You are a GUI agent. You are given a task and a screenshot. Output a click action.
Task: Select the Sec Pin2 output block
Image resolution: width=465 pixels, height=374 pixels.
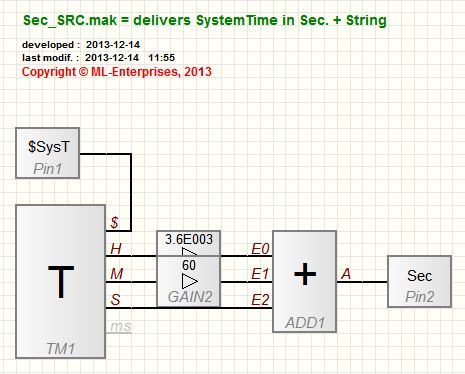(x=419, y=282)
